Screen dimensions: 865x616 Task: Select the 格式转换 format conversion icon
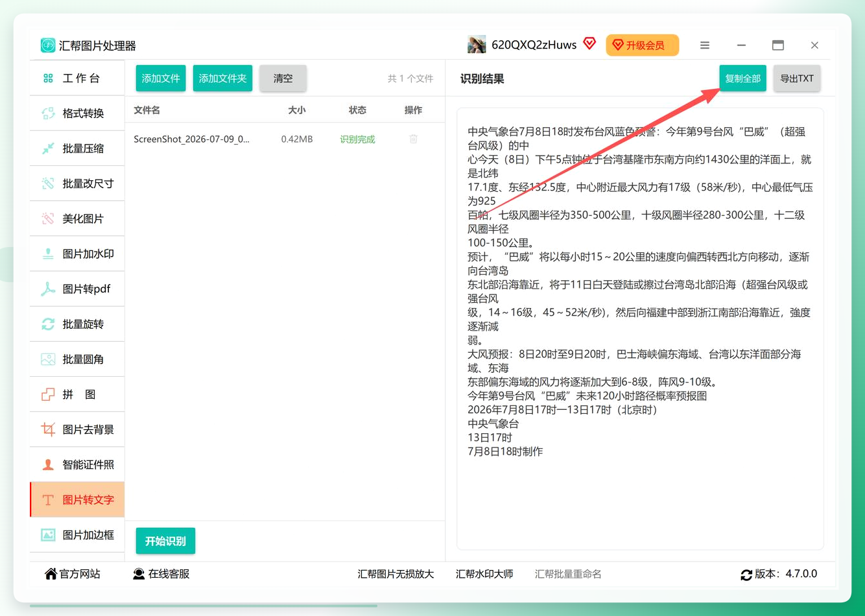[x=48, y=113]
